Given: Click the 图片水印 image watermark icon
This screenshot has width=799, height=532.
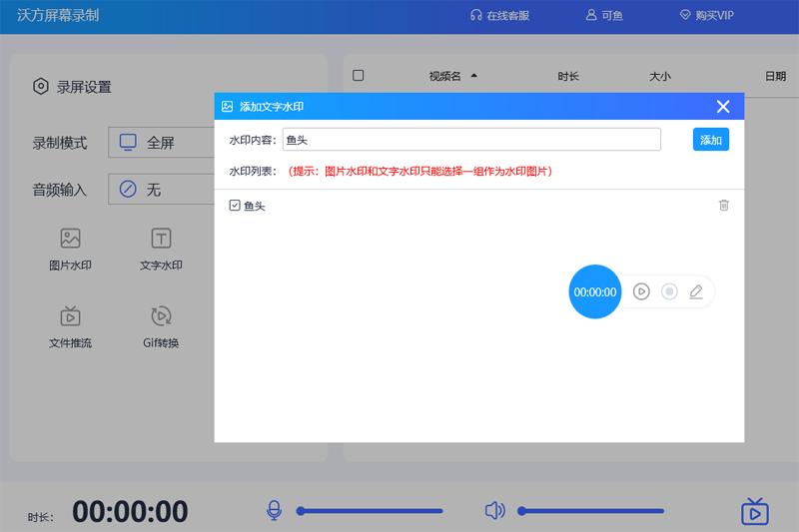Looking at the screenshot, I should [x=70, y=239].
